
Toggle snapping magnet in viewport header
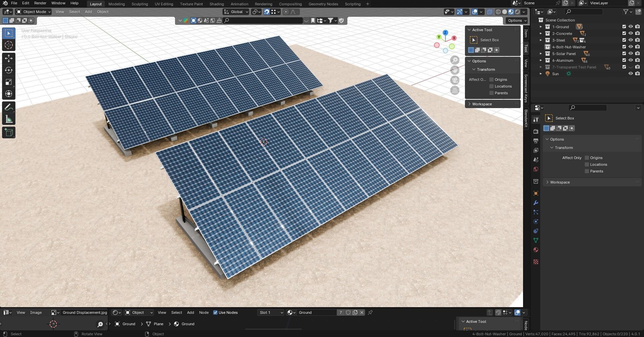(x=267, y=12)
